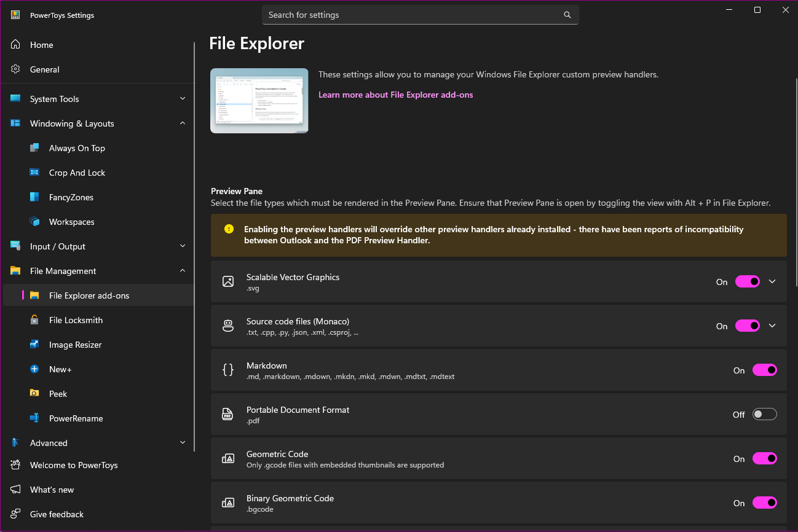This screenshot has width=798, height=532.
Task: Click the Portable Document Format PDF icon
Action: 228,415
